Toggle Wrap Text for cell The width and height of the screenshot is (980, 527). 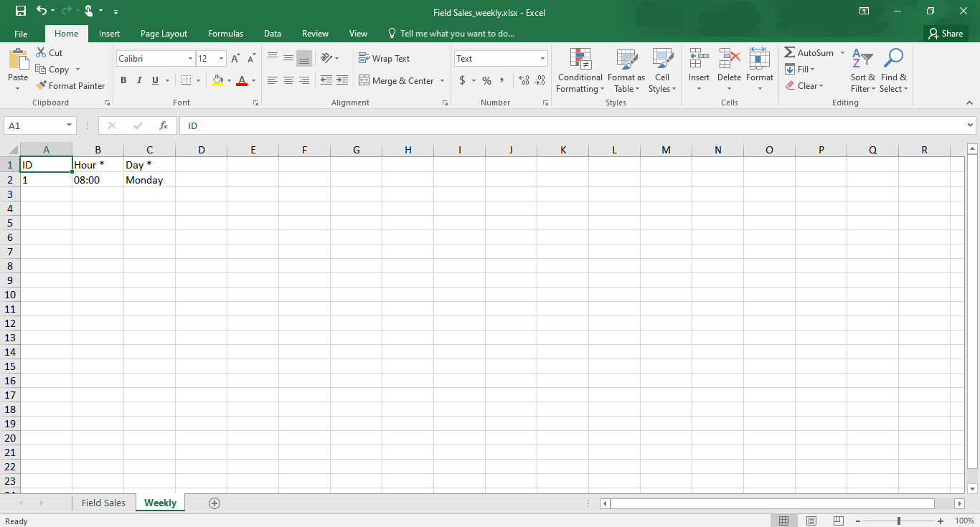(384, 59)
